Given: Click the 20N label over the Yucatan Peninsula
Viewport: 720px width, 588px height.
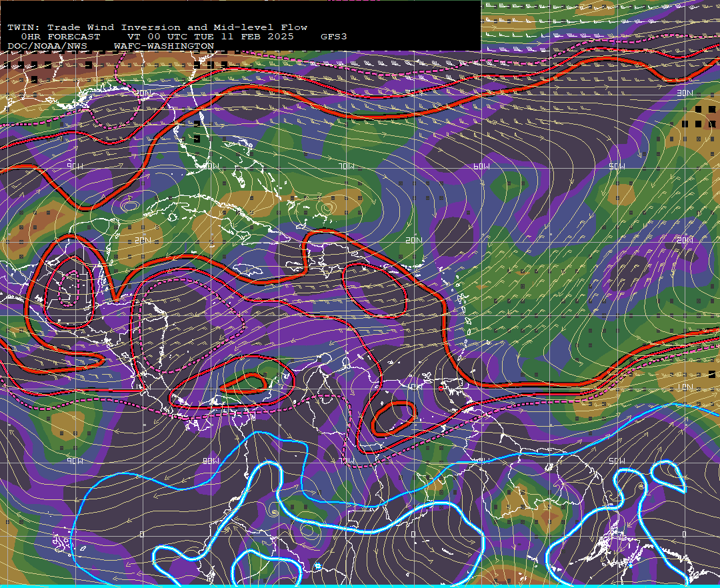Looking at the screenshot, I should 143,240.
